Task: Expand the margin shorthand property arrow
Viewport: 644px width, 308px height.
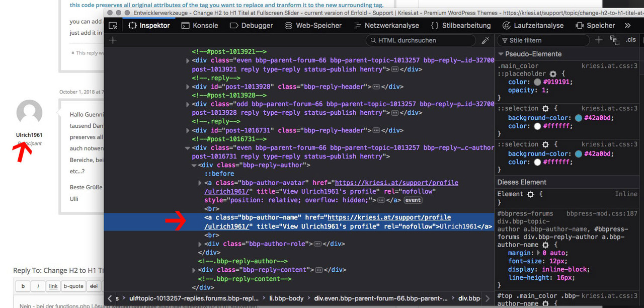Action: point(538,253)
